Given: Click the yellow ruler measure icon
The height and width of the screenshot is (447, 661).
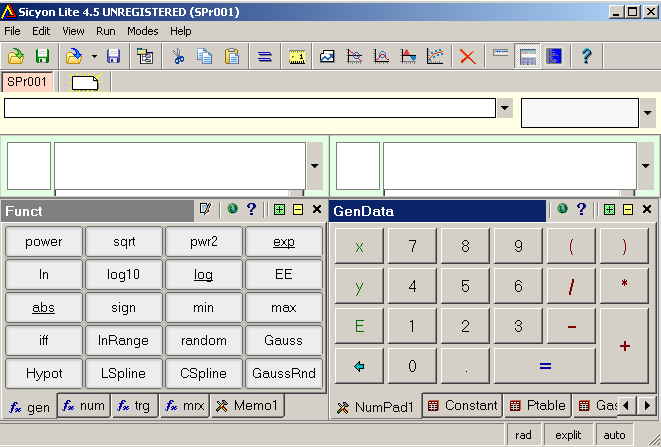Looking at the screenshot, I should pyautogui.click(x=297, y=56).
